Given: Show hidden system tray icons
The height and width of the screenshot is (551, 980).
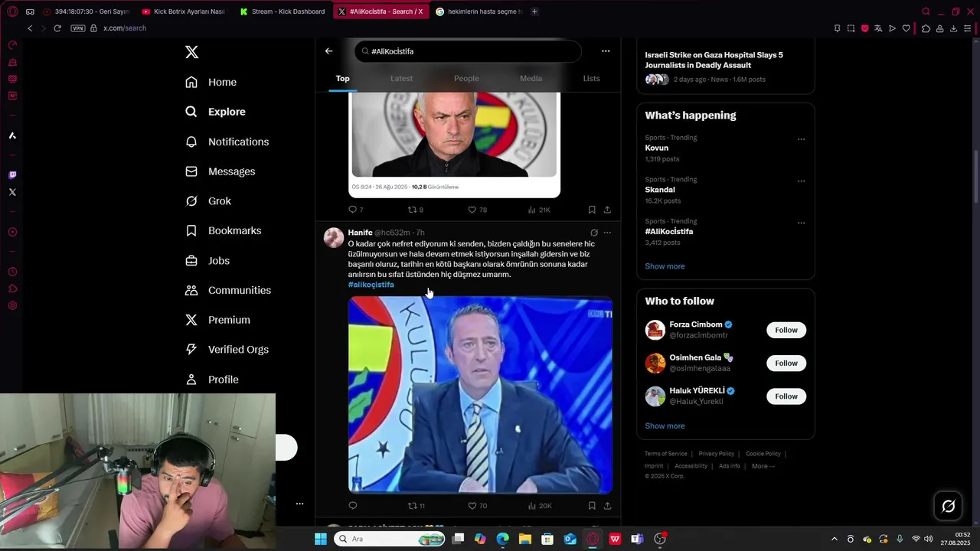Looking at the screenshot, I should pyautogui.click(x=834, y=539).
